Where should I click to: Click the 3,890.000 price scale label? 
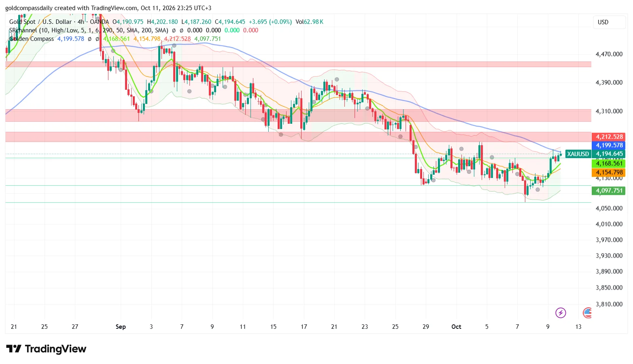pyautogui.click(x=609, y=271)
